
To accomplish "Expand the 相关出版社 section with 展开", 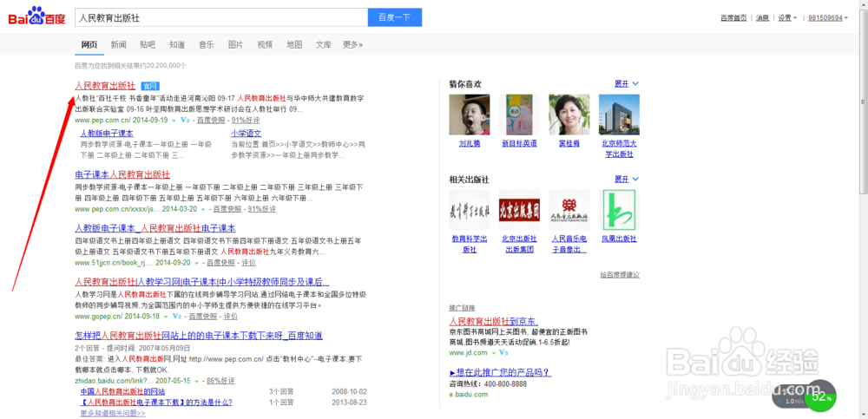I will pyautogui.click(x=627, y=180).
